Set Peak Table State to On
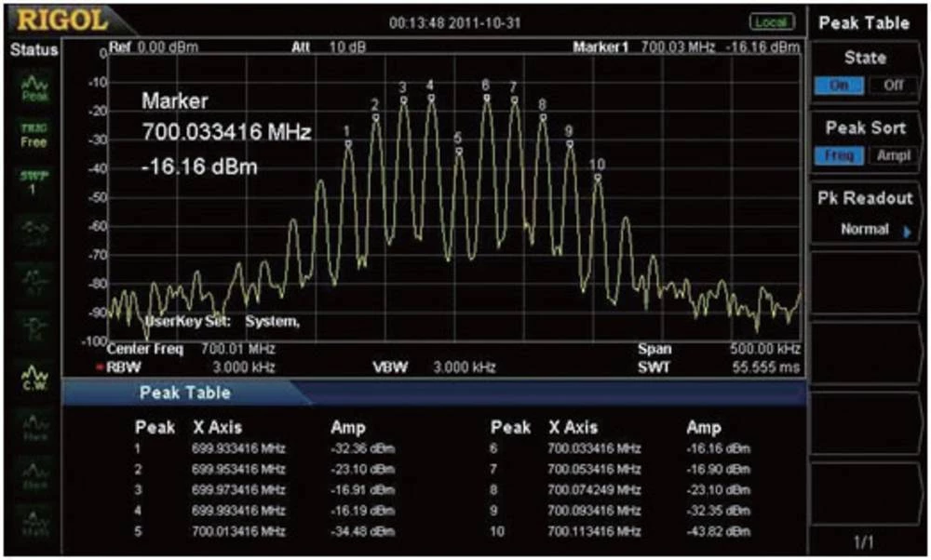Viewport: 931px width, 560px height. 840,85
